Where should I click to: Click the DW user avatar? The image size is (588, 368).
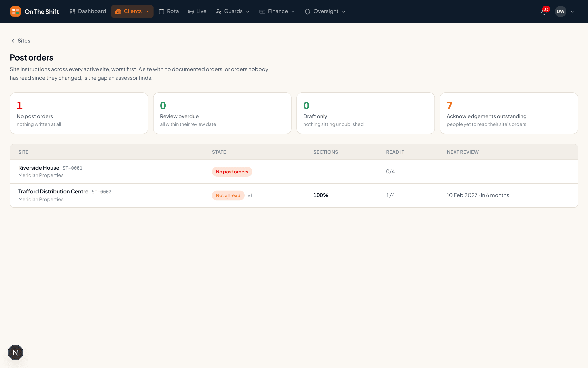point(561,11)
